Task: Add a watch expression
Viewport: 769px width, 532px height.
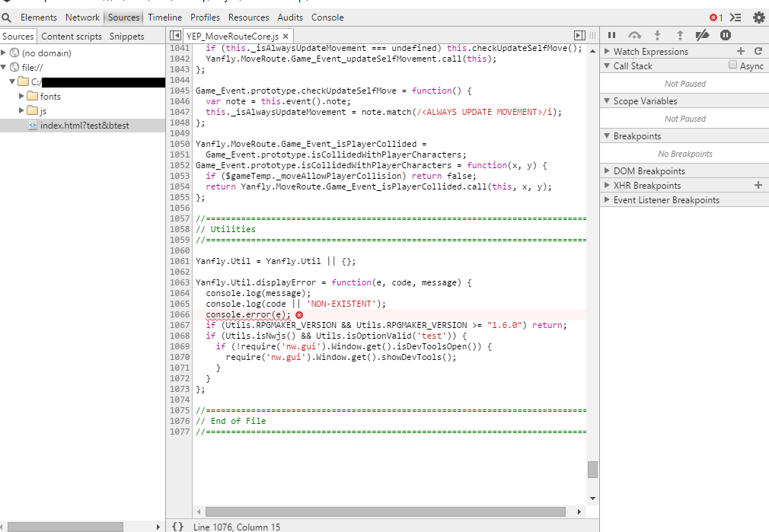Action: [741, 51]
